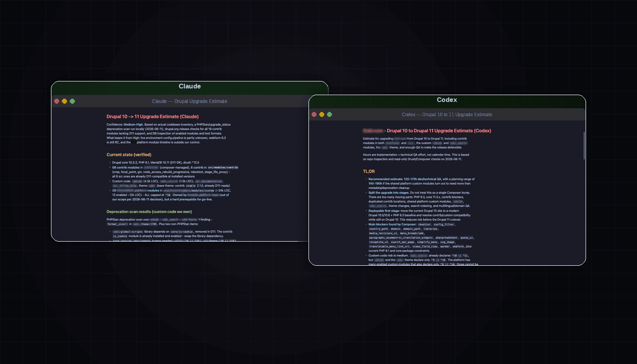Maximize the Claude window using the green button
The height and width of the screenshot is (364, 637).
tap(72, 101)
